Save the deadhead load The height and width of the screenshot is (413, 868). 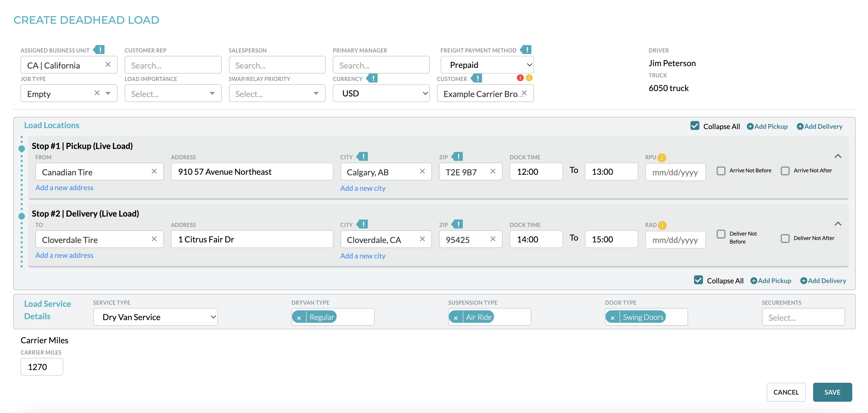[x=832, y=392]
